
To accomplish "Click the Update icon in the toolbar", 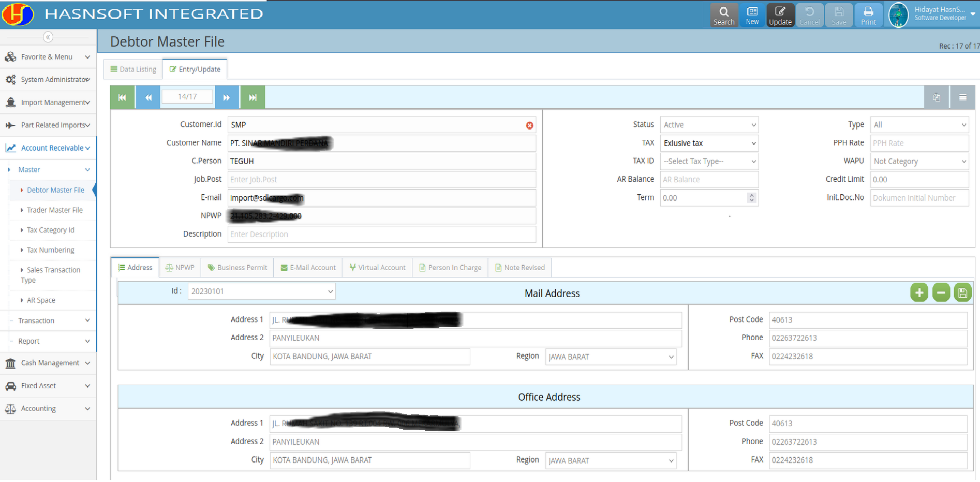I will (x=780, y=15).
